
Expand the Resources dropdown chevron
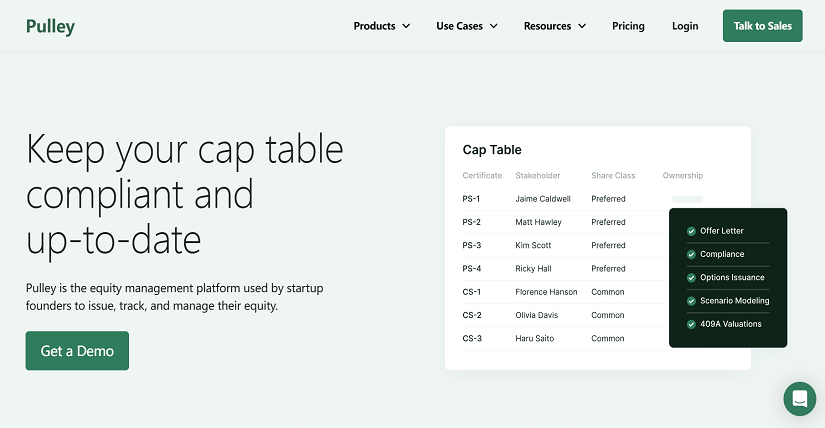point(582,26)
